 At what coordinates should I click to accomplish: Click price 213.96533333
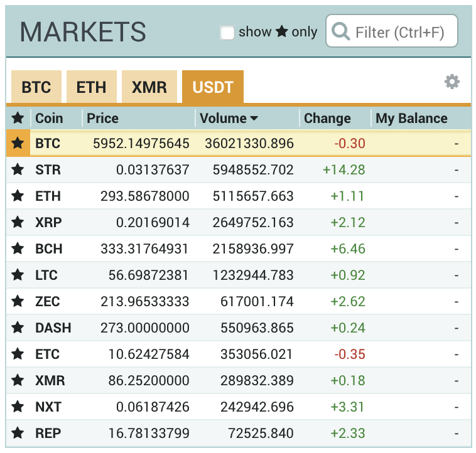(x=145, y=302)
